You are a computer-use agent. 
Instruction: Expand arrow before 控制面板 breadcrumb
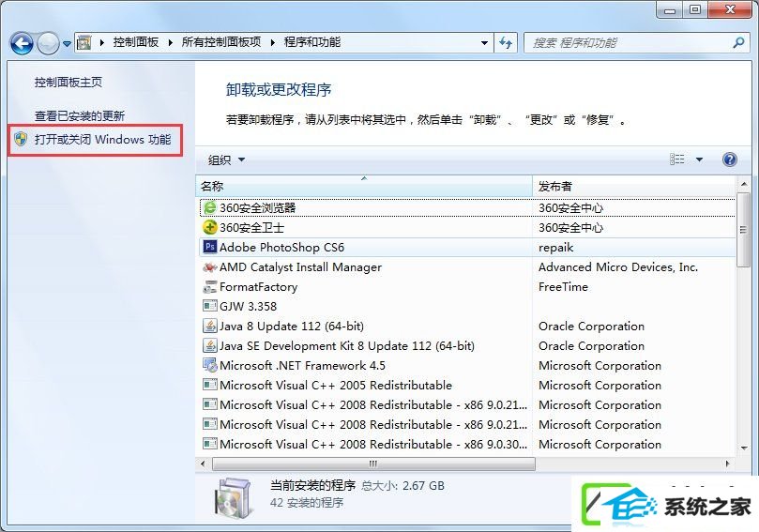tap(101, 42)
